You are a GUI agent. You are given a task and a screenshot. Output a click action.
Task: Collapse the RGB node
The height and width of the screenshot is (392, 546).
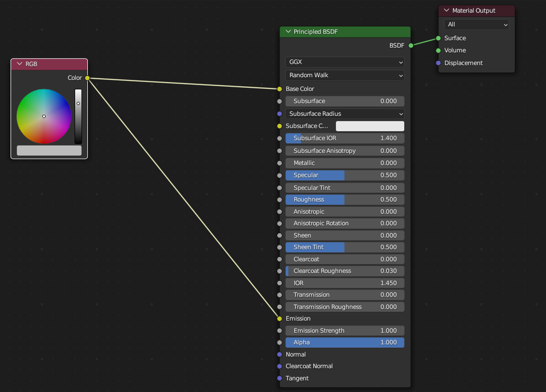tap(19, 64)
